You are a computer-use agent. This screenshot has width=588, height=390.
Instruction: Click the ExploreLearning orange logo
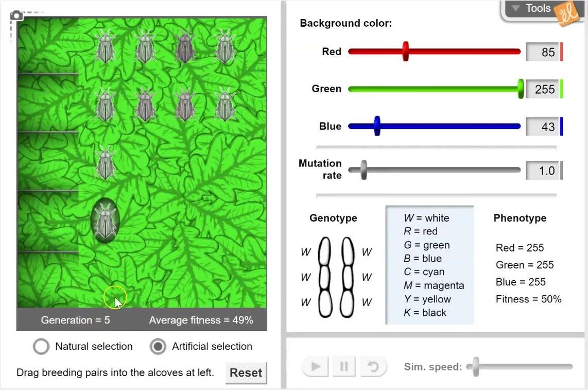point(567,13)
